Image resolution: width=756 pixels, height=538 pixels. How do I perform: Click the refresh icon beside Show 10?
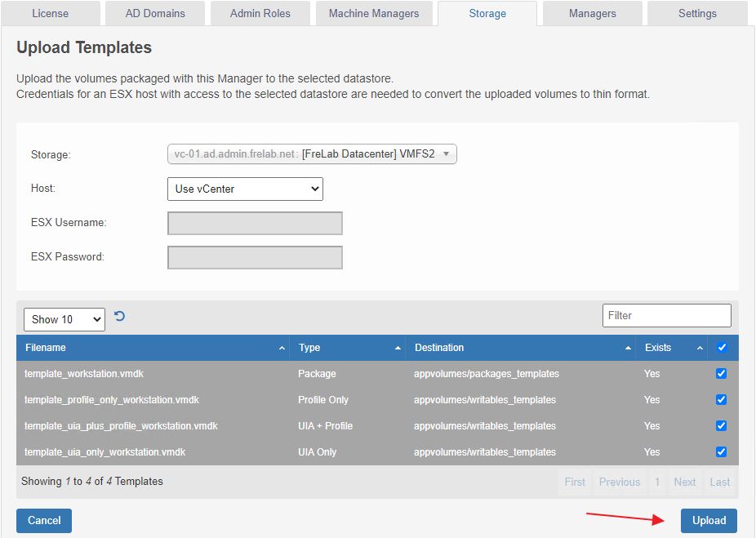tap(120, 317)
